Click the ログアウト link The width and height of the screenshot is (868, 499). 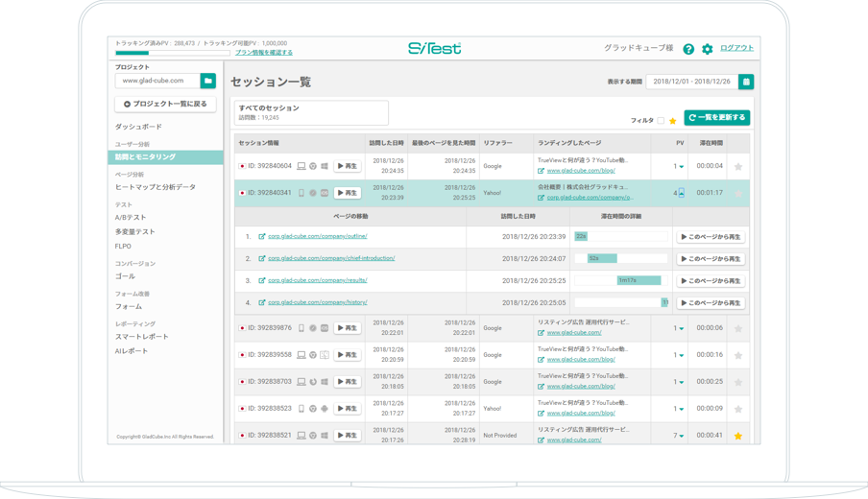pos(736,48)
